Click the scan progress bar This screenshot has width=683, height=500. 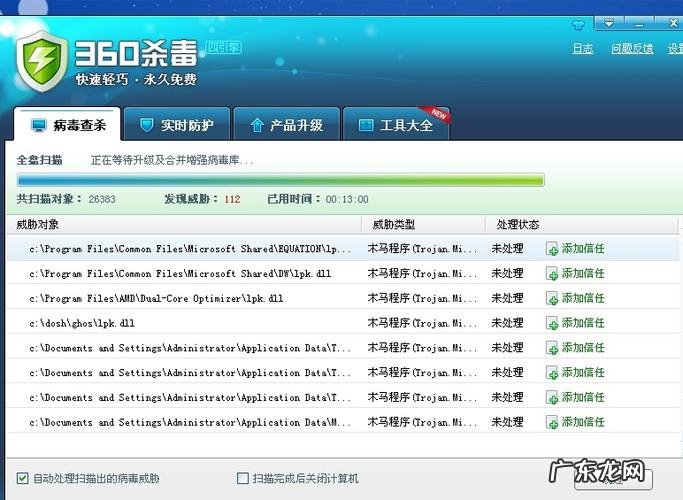click(x=281, y=179)
